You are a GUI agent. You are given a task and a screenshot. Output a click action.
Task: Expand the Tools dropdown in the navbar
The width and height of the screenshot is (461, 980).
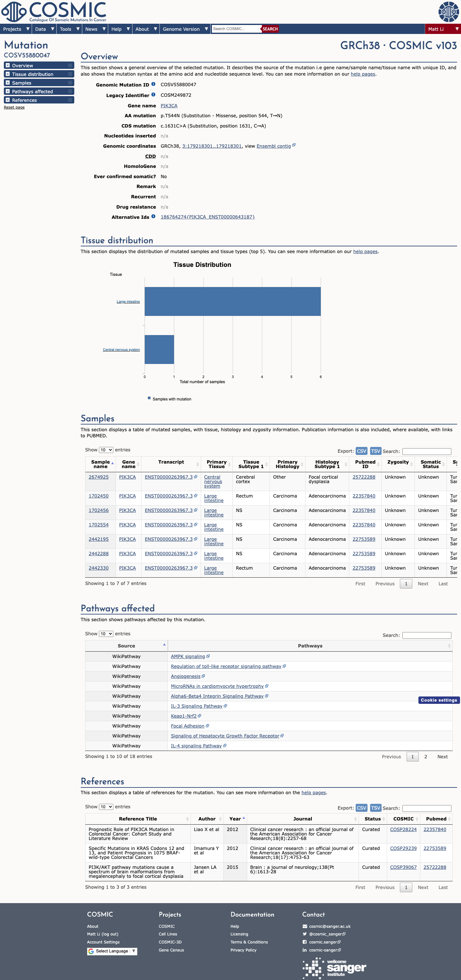click(69, 29)
